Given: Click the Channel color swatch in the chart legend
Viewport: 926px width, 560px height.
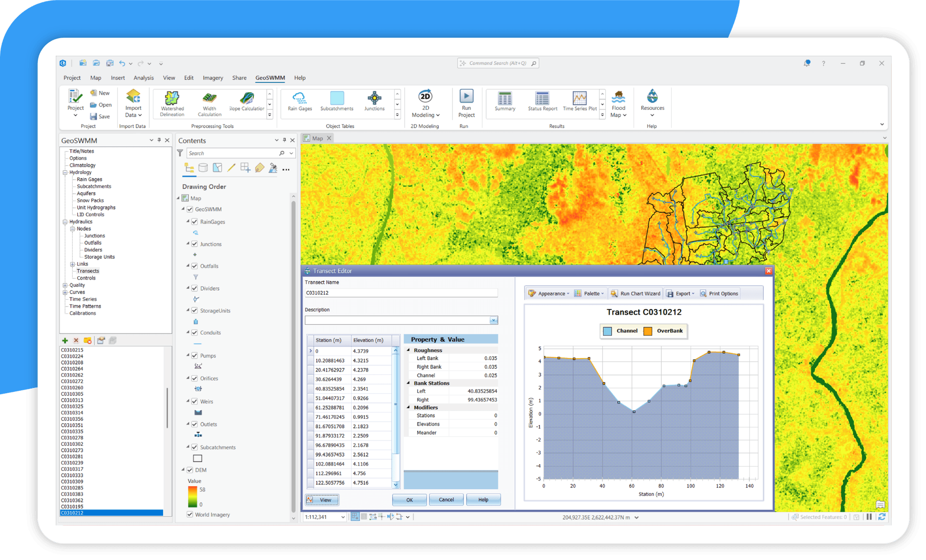Looking at the screenshot, I should tap(607, 331).
